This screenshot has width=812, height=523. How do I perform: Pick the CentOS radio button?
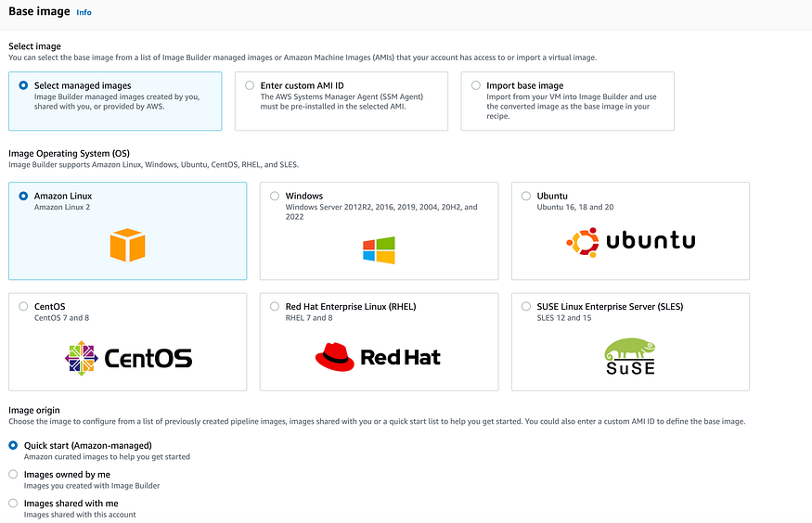point(23,306)
